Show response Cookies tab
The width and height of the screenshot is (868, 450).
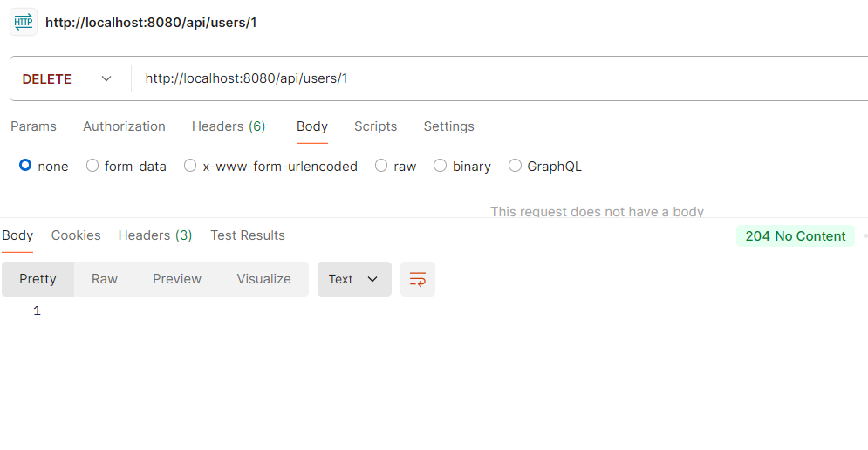(x=76, y=235)
